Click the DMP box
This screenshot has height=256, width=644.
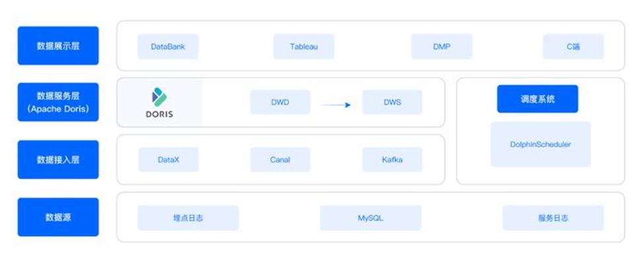click(x=441, y=46)
